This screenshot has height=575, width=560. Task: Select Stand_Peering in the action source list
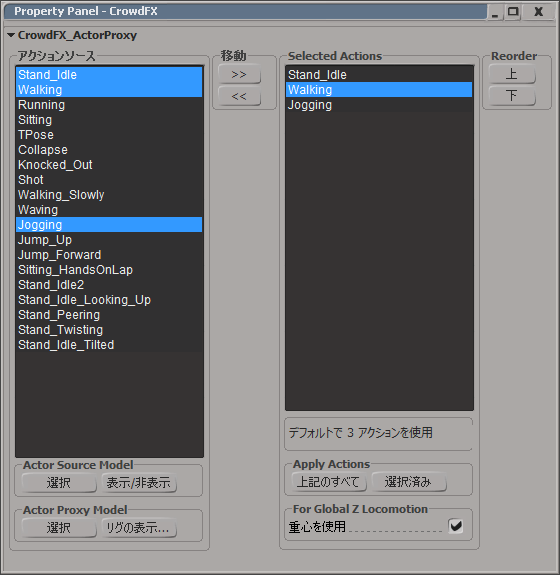tap(109, 315)
